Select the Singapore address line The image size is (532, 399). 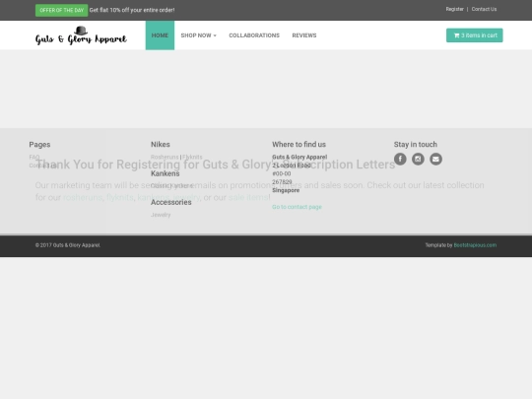286,190
